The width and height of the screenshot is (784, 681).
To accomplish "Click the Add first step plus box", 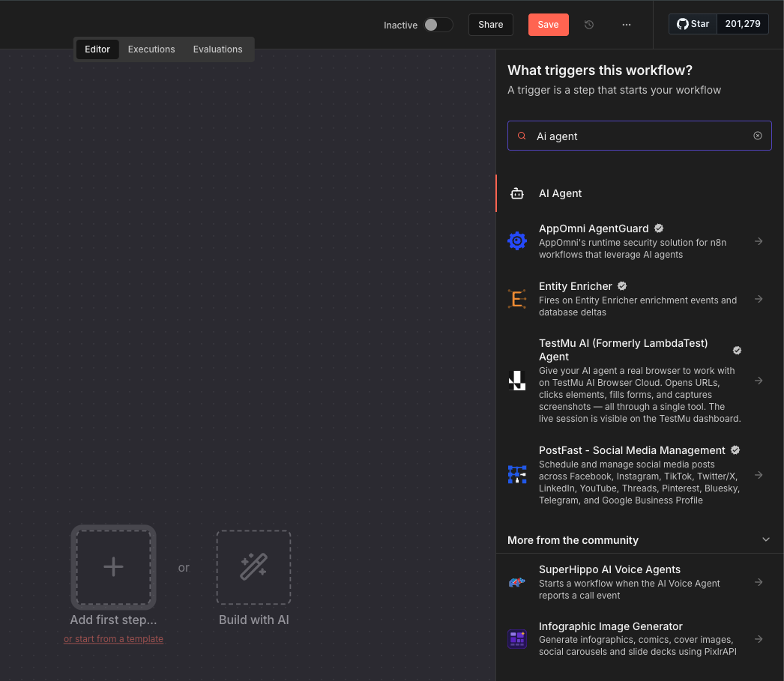I will pyautogui.click(x=113, y=567).
